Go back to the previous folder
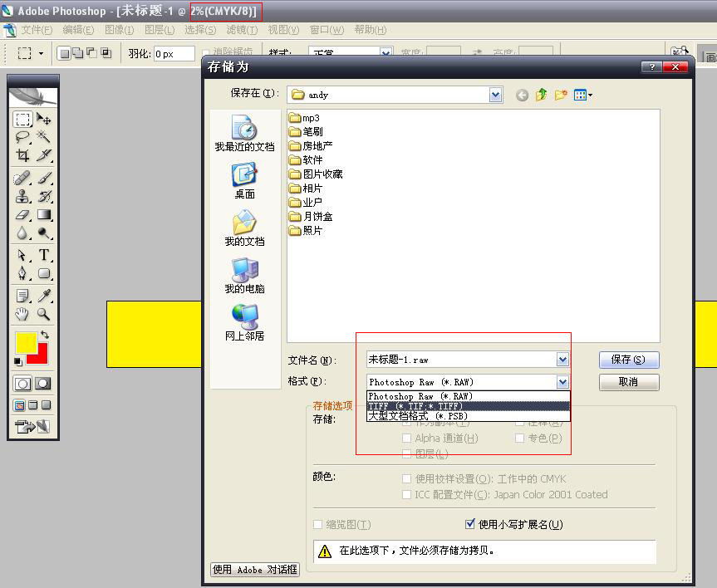This screenshot has width=717, height=588. (522, 96)
